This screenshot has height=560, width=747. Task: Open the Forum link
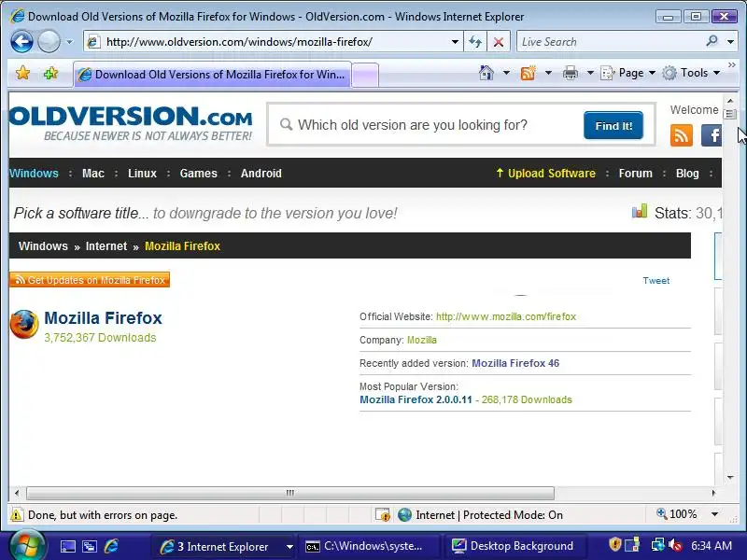click(x=636, y=174)
